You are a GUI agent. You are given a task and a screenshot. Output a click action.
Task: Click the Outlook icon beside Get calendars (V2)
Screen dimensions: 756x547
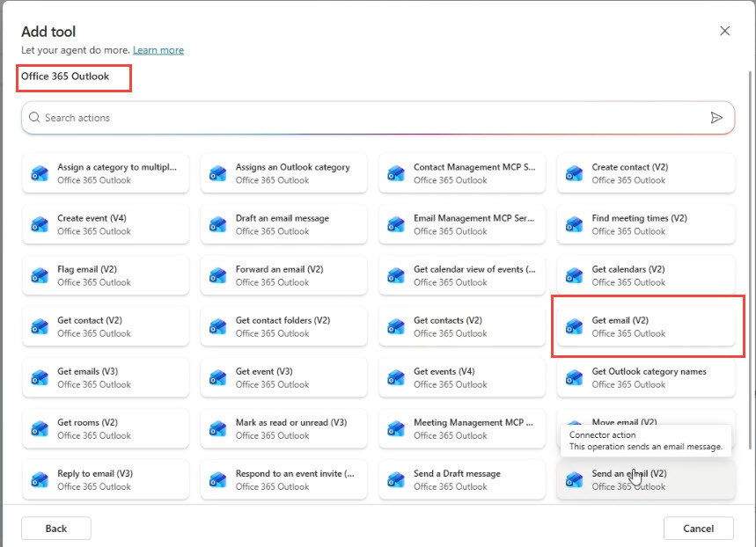coord(574,275)
